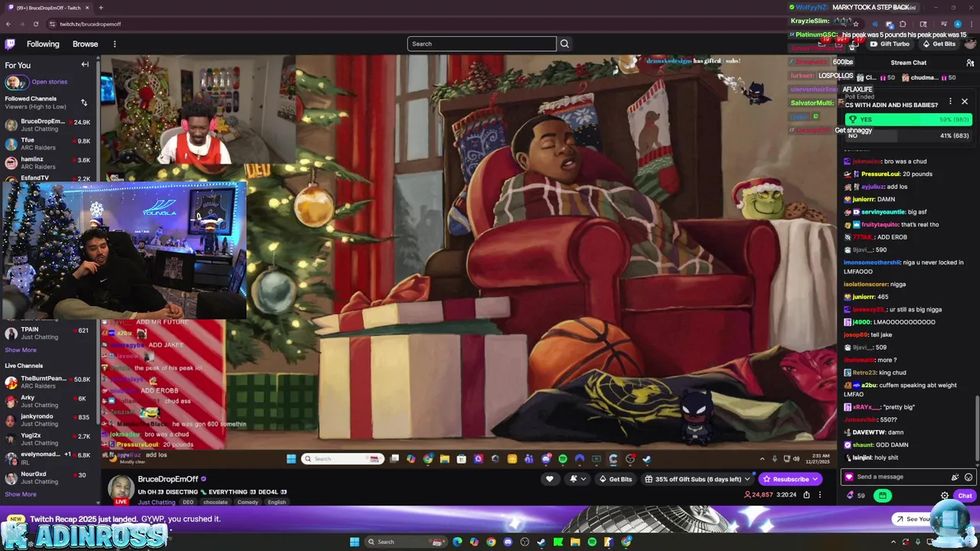Viewport: 980px width, 551px height.
Task: Click the Gift Turbo button
Action: 890,44
